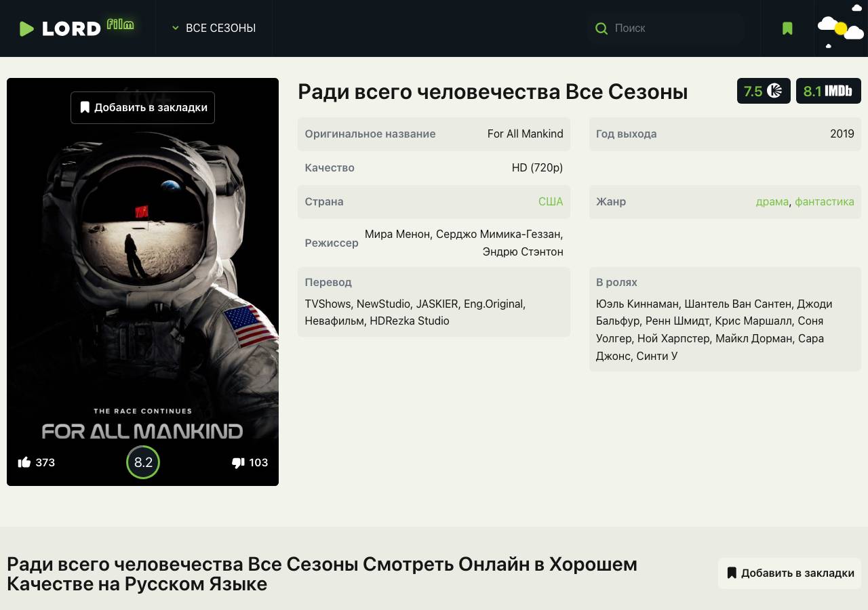Screen dimensions: 868x610
Task: Click the Жанр label
Action: 611,201
